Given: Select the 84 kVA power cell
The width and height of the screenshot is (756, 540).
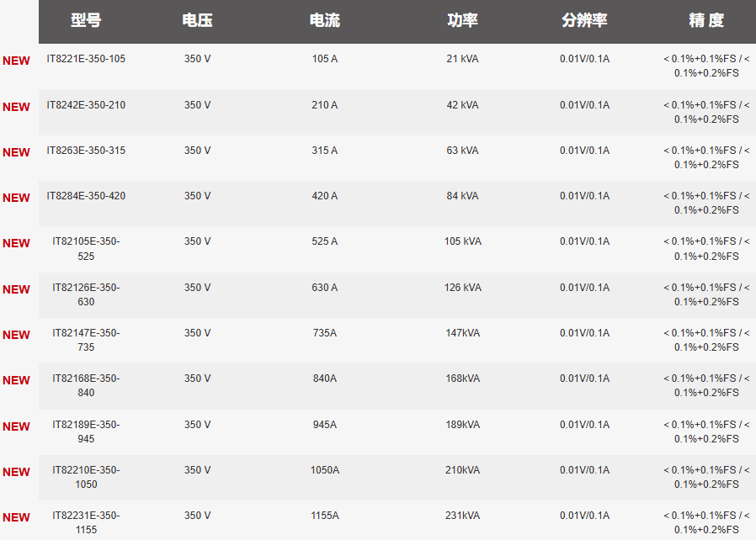Looking at the screenshot, I should [462, 196].
